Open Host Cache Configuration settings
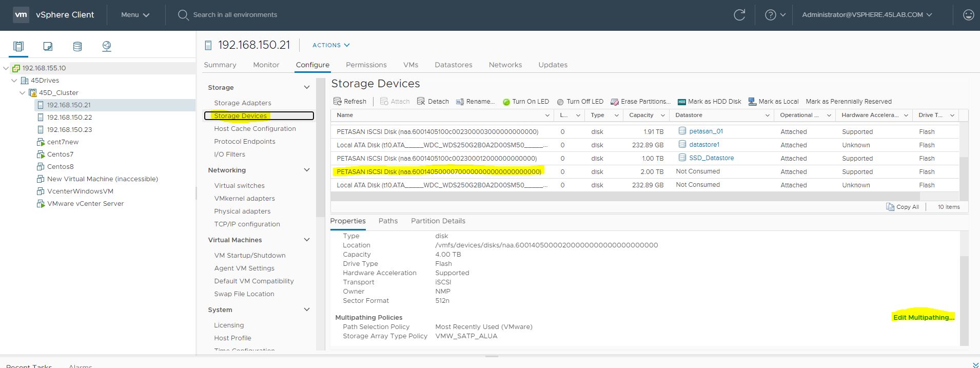Image resolution: width=980 pixels, height=368 pixels. coord(255,128)
